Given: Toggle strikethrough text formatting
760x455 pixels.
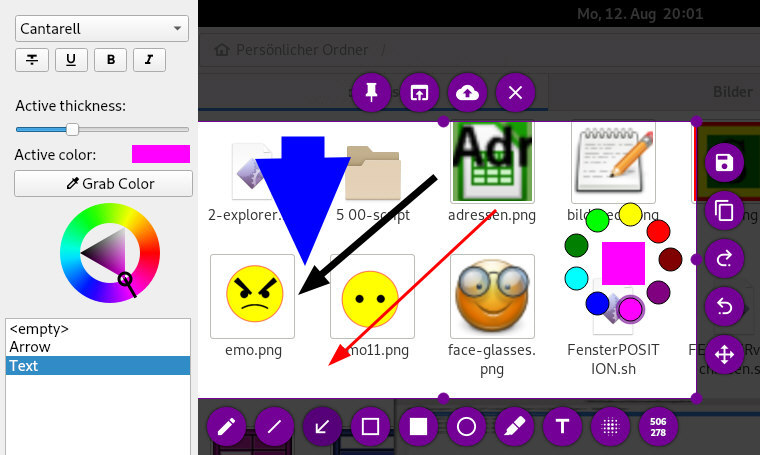Looking at the screenshot, I should (31, 59).
